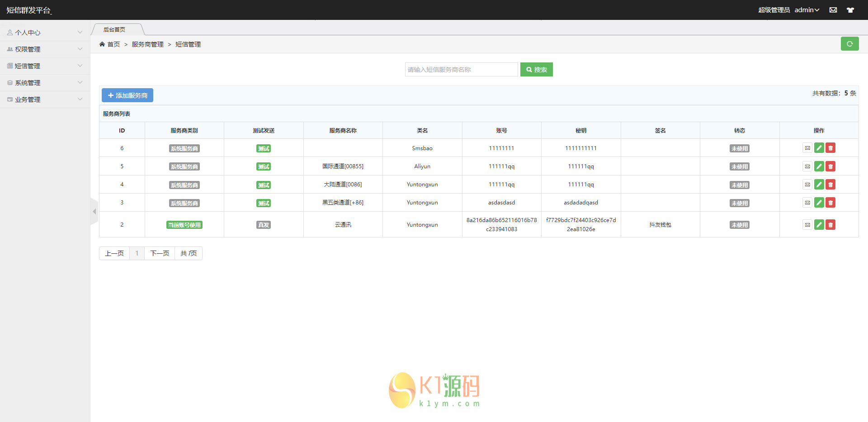
Task: Open the 系统管理 sidebar menu
Action: click(45, 83)
